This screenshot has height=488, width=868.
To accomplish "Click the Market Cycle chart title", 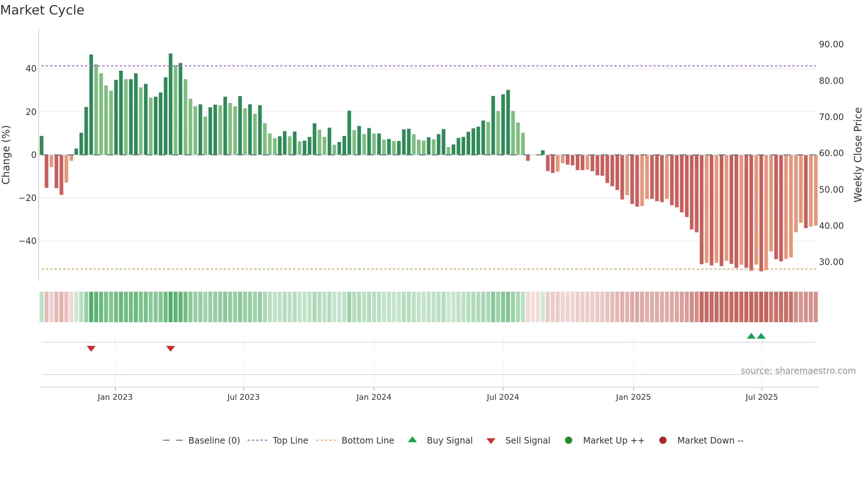I will [x=42, y=10].
